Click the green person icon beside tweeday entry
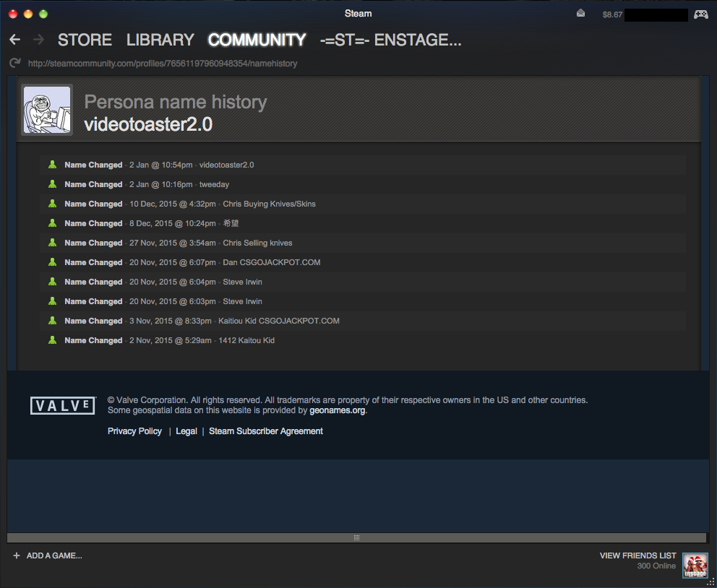Image resolution: width=717 pixels, height=588 pixels. click(52, 184)
